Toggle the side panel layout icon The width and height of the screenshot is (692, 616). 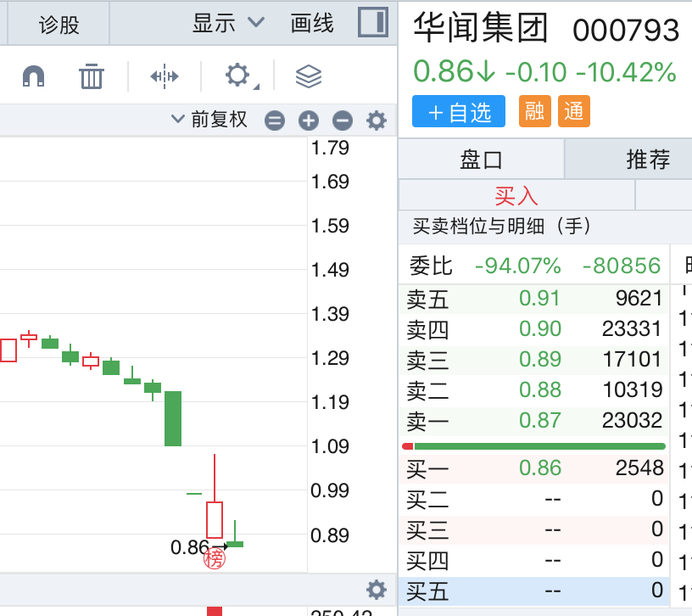[372, 23]
